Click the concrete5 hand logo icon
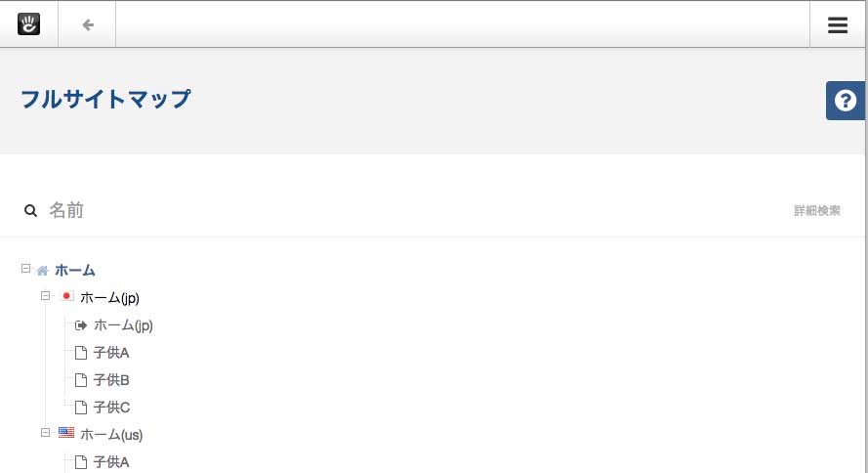868x473 pixels. pyautogui.click(x=28, y=24)
